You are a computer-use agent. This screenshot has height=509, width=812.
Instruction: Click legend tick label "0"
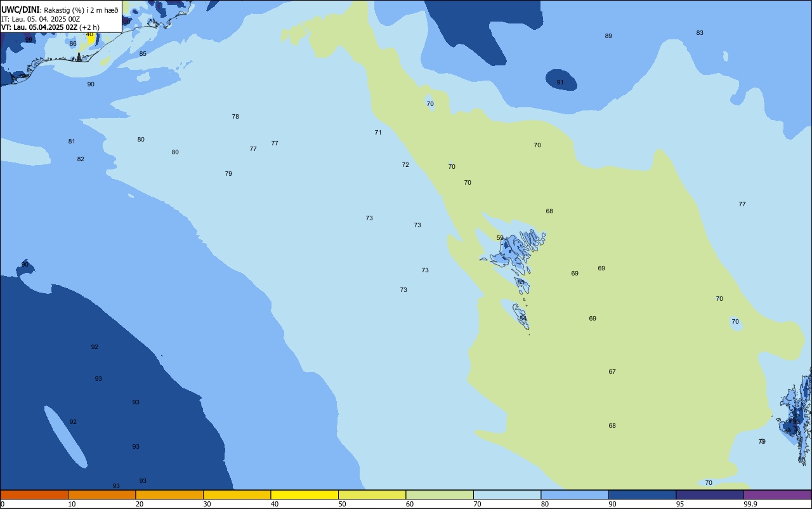(3, 504)
